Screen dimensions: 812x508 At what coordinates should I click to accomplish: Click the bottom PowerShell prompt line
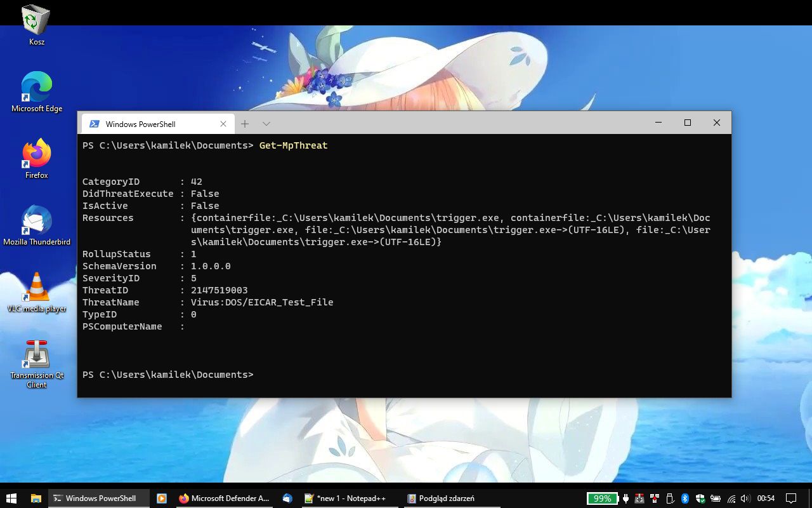coord(168,375)
